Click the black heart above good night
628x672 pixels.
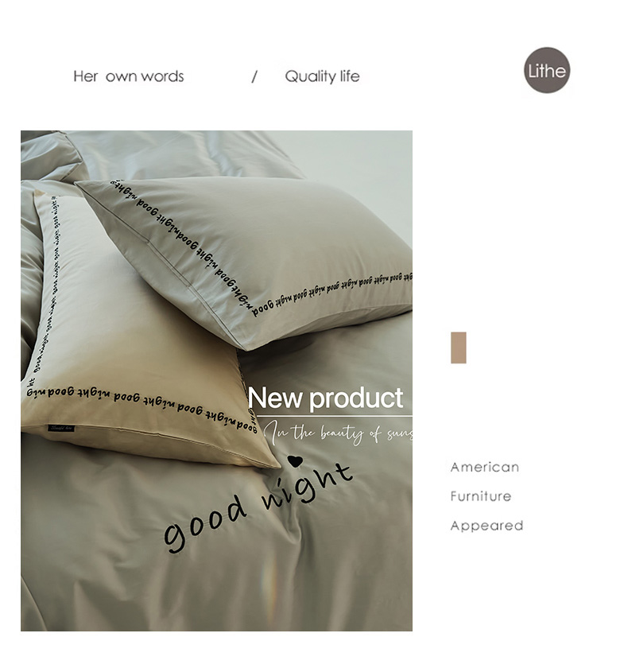point(295,461)
